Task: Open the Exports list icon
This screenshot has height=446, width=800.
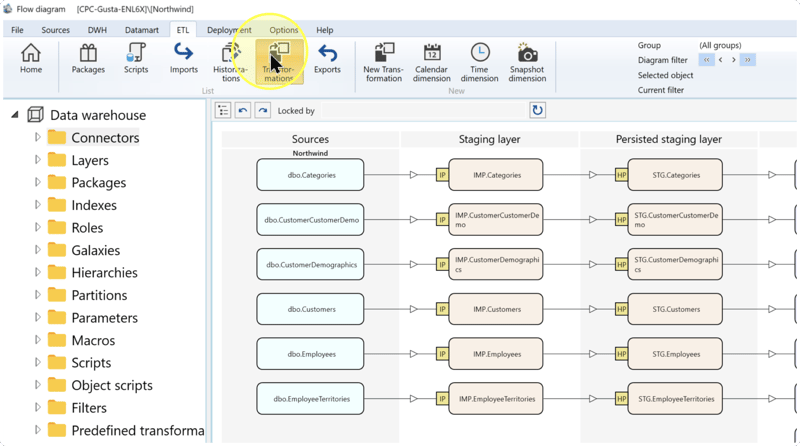Action: (327, 59)
